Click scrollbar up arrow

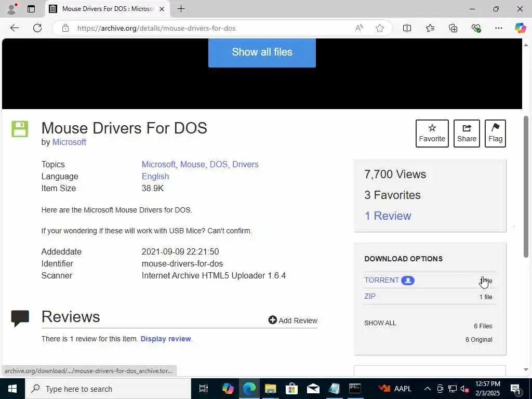click(x=526, y=45)
